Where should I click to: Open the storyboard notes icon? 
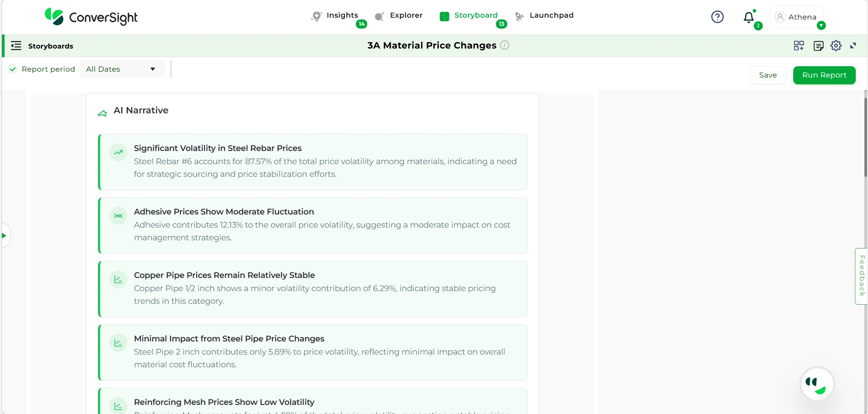(818, 46)
